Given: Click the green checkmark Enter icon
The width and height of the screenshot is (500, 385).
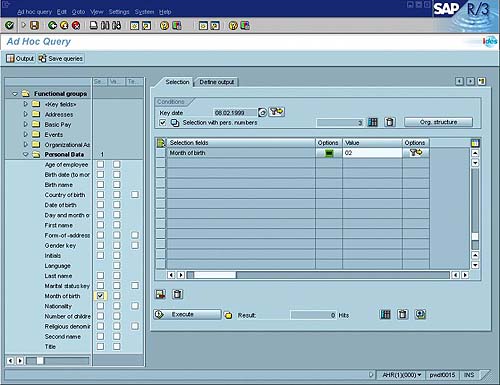Looking at the screenshot, I should point(9,25).
